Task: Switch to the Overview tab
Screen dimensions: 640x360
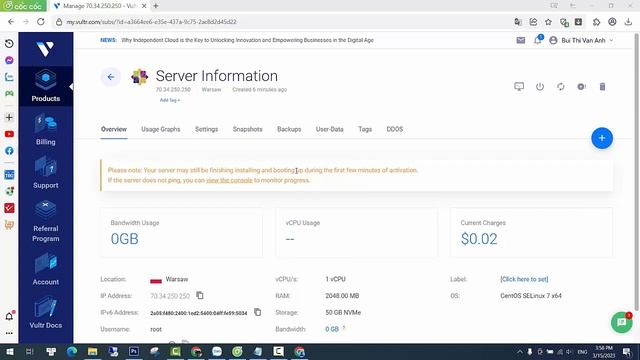Action: tap(114, 129)
